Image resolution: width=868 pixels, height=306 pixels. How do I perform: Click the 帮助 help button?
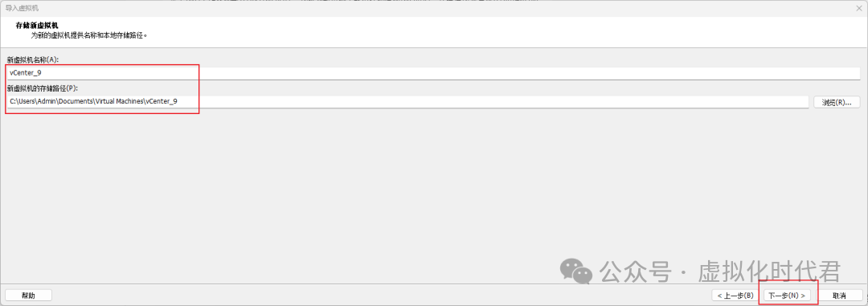coord(28,296)
